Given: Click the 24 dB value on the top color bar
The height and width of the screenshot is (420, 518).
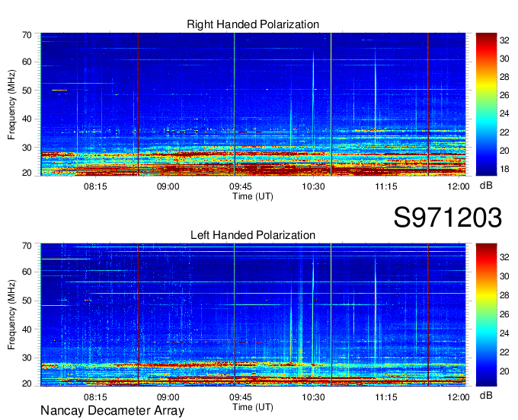Looking at the screenshot, I should coord(504,113).
